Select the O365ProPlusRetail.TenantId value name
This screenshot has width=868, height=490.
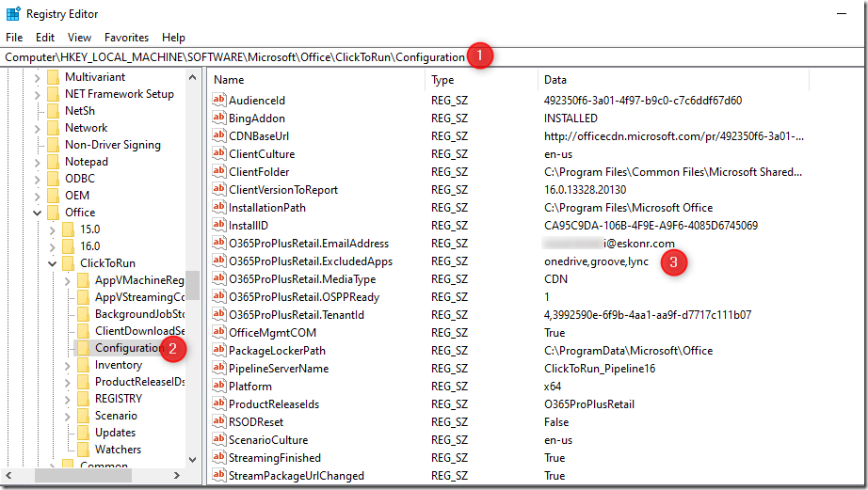tap(297, 315)
